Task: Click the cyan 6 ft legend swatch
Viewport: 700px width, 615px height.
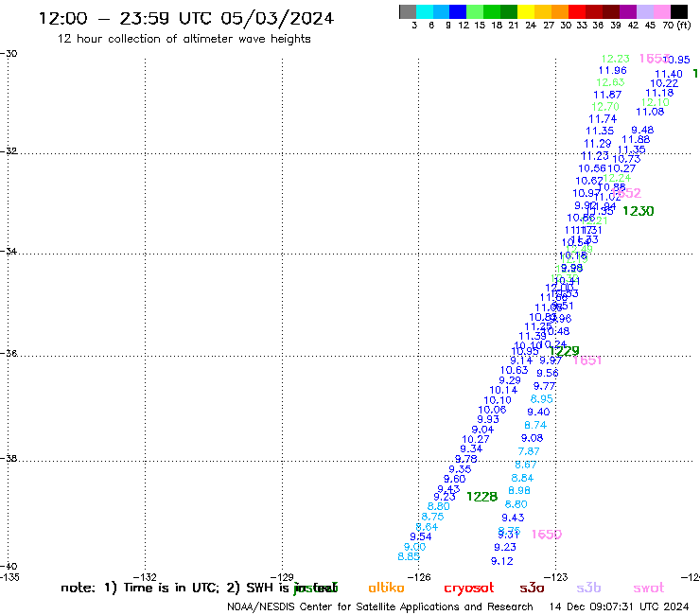Action: pos(425,11)
